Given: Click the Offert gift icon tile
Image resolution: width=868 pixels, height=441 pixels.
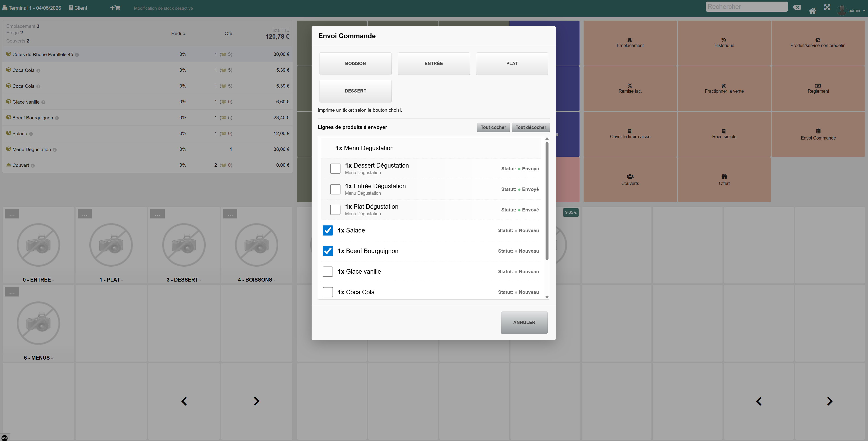Looking at the screenshot, I should (724, 180).
